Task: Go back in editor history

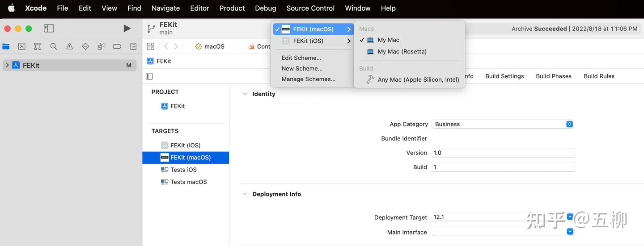Action: 166,46
